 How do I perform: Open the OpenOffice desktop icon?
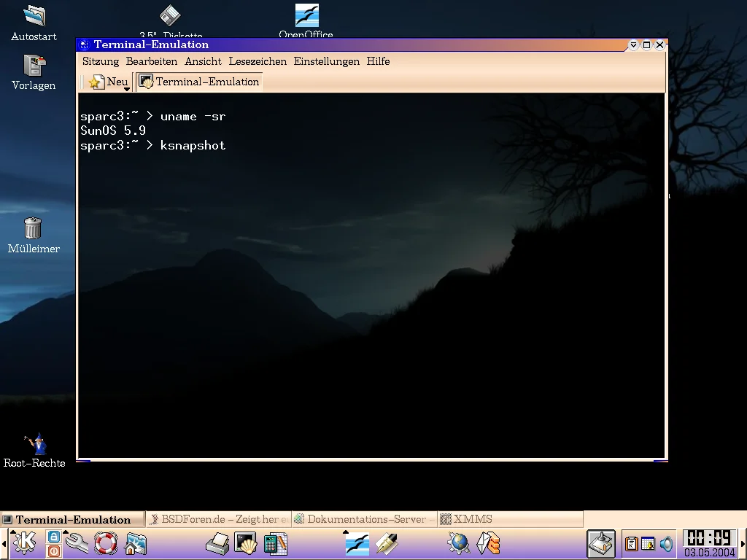306,20
